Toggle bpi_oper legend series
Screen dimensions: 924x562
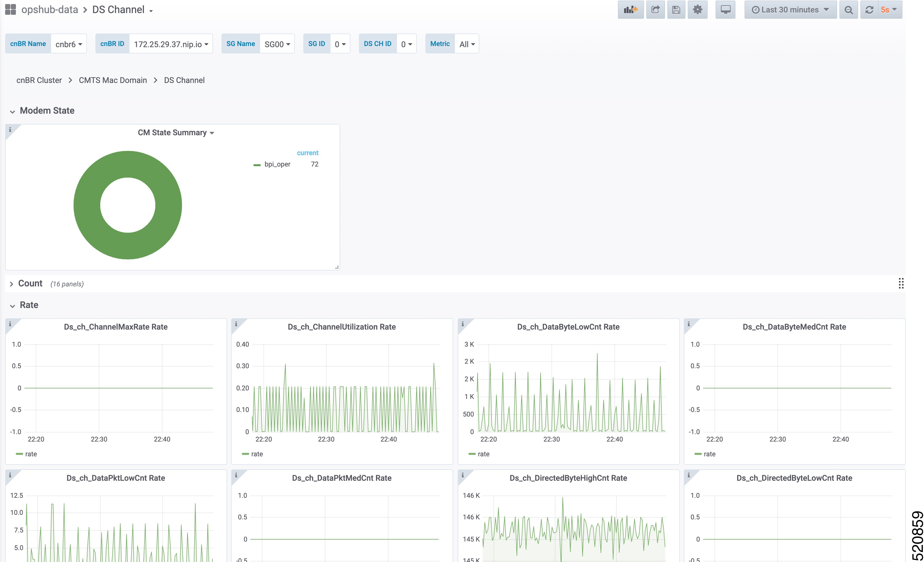pyautogui.click(x=277, y=164)
